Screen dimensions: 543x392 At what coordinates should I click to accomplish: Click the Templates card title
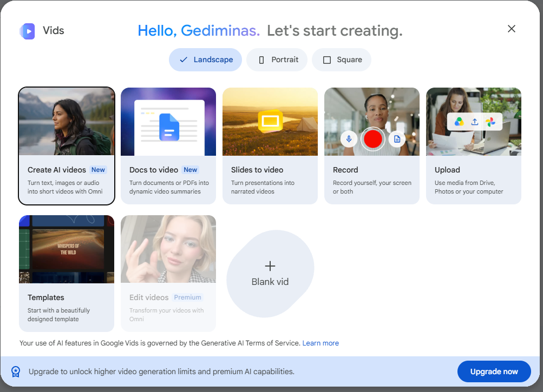tap(45, 297)
